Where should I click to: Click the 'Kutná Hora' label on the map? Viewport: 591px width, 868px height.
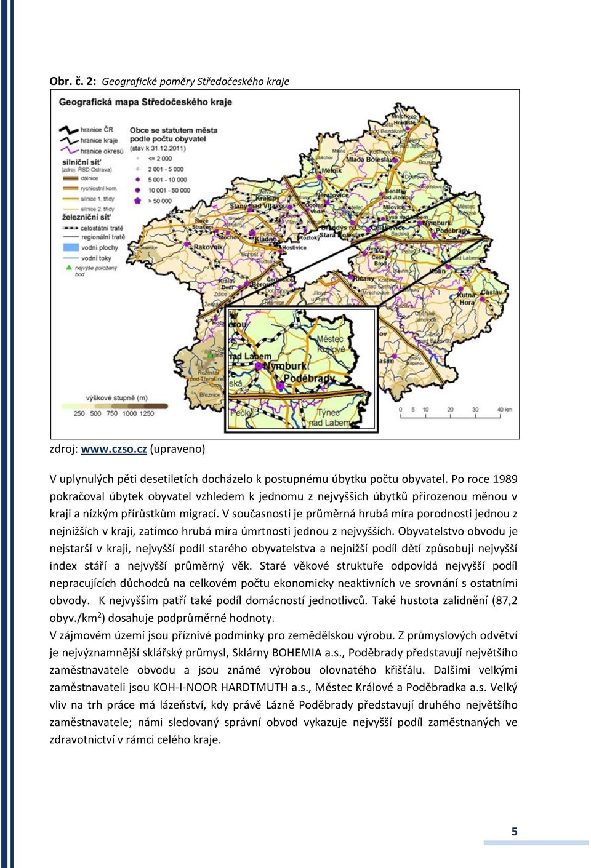pyautogui.click(x=467, y=298)
